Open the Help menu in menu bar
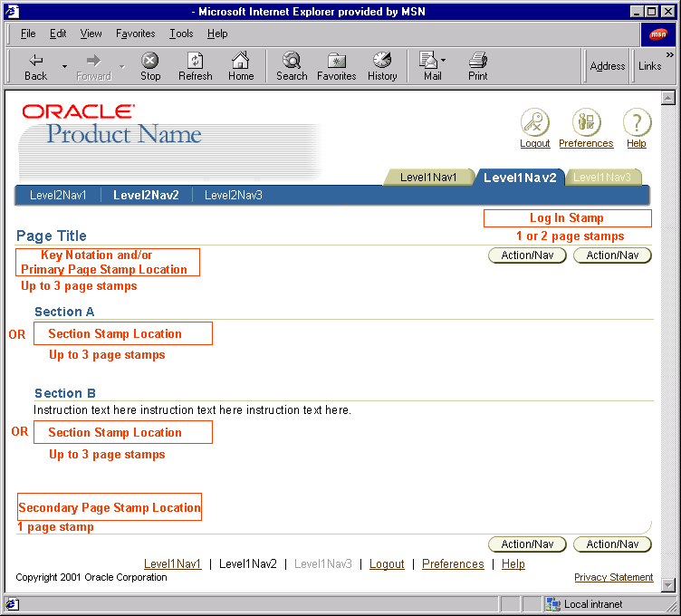 click(x=217, y=34)
